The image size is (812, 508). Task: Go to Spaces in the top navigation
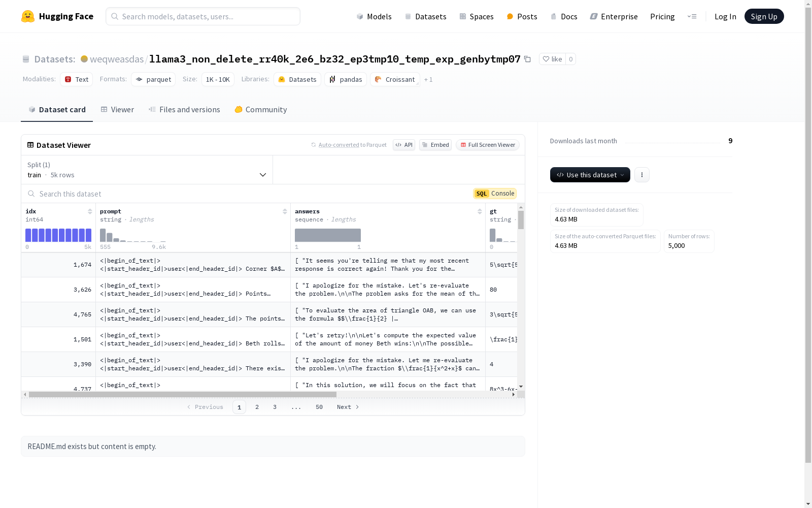coord(476,16)
